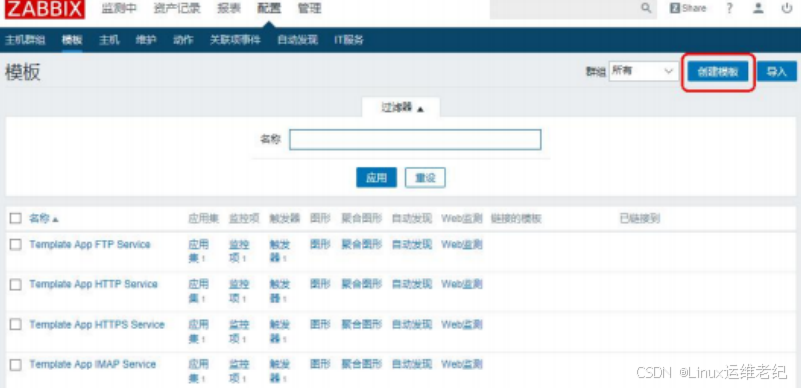Open Web监测 of IMAP Service row

(462, 365)
